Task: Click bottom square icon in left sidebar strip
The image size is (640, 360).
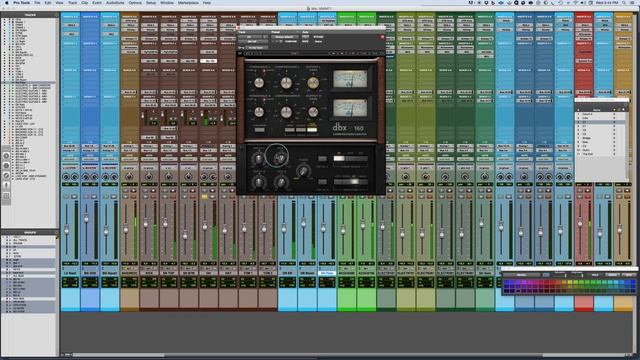Action: [x=6, y=196]
